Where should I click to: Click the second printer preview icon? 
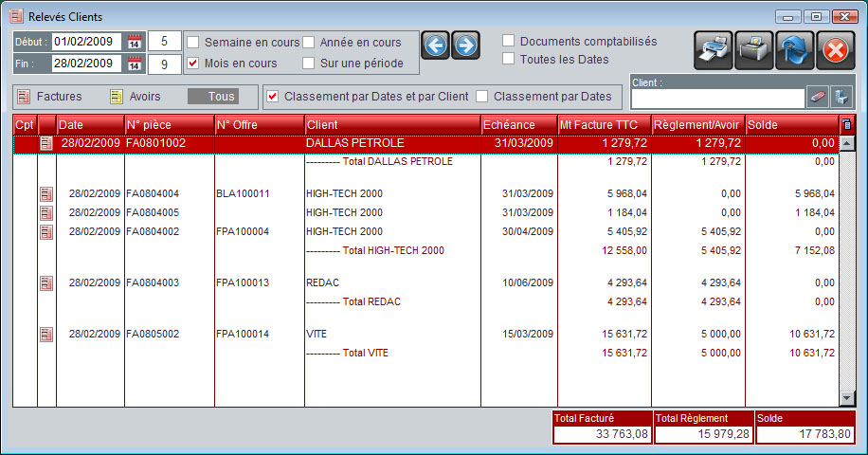[x=754, y=49]
